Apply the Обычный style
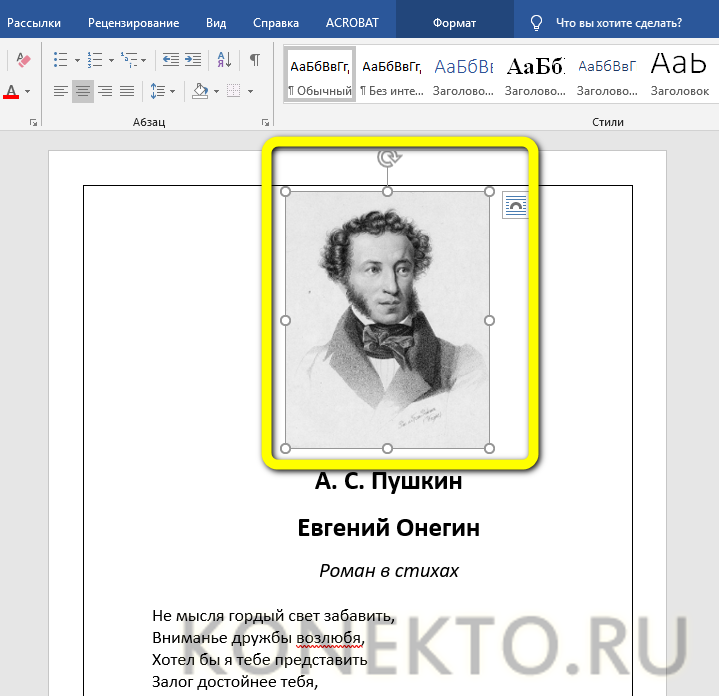719x696 pixels. [x=320, y=74]
